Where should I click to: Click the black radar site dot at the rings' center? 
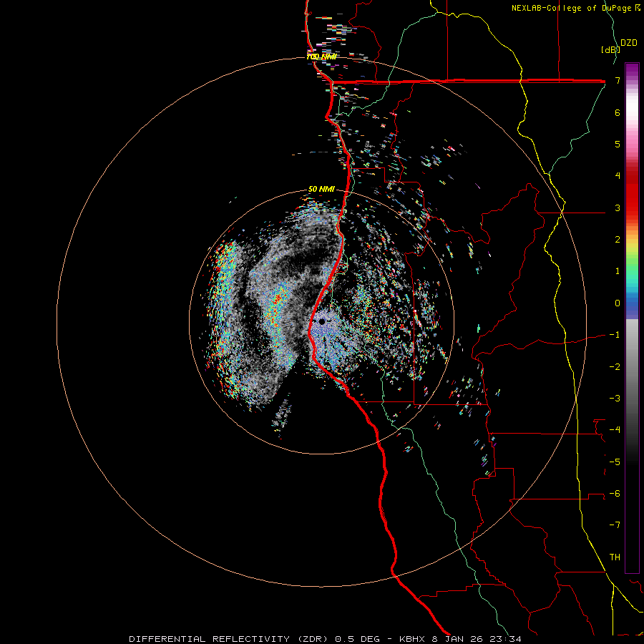pos(322,321)
